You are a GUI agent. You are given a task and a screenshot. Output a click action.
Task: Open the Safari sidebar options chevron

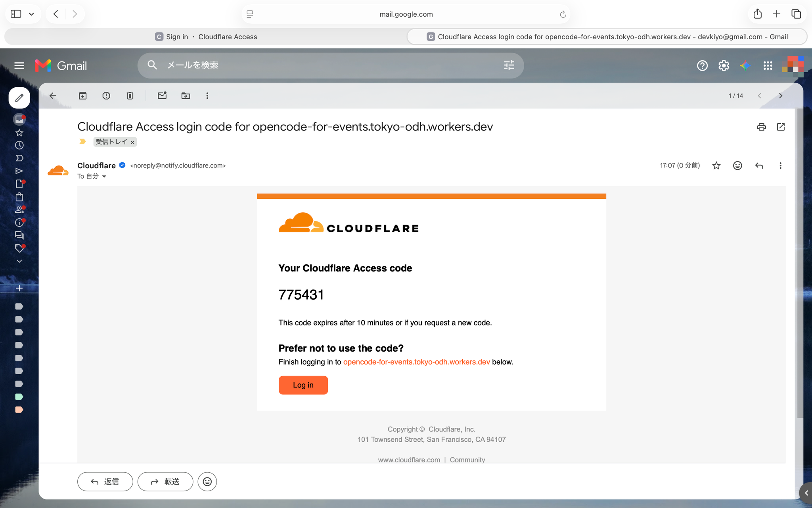32,14
